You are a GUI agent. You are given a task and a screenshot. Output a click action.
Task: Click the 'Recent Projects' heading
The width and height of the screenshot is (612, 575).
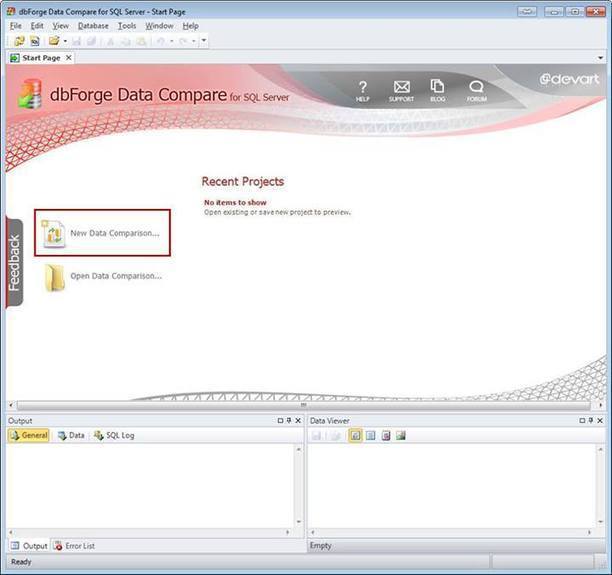coord(243,182)
